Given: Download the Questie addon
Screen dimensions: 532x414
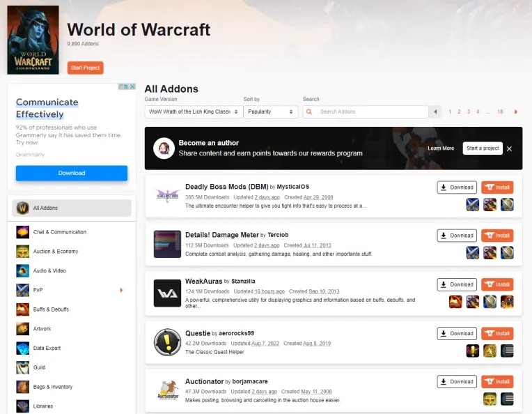Looking at the screenshot, I should [457, 333].
